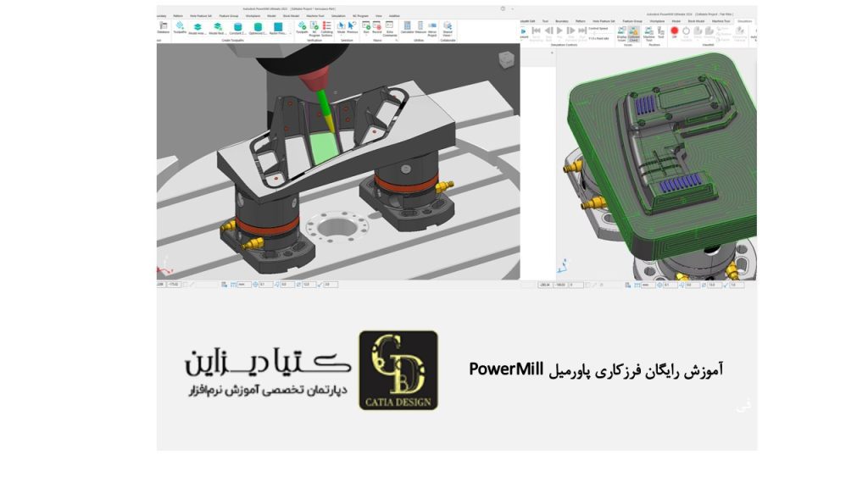Select the Constant Z toolpath strategy icon

(237, 28)
